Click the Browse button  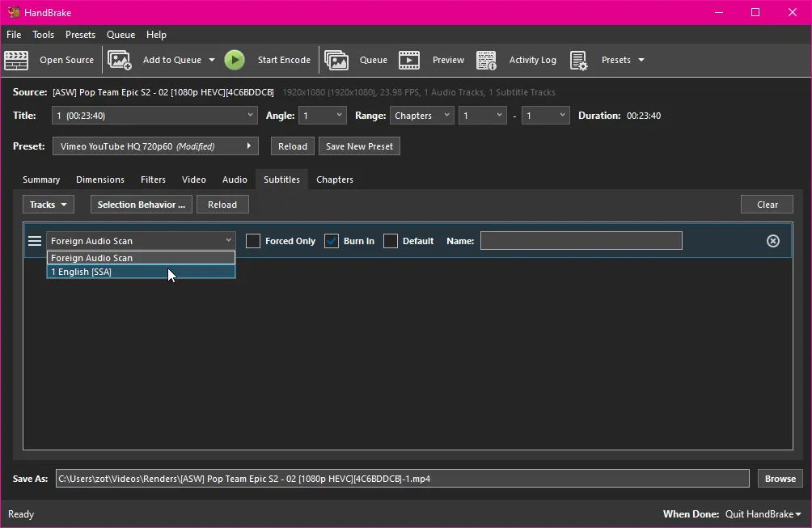click(x=780, y=479)
